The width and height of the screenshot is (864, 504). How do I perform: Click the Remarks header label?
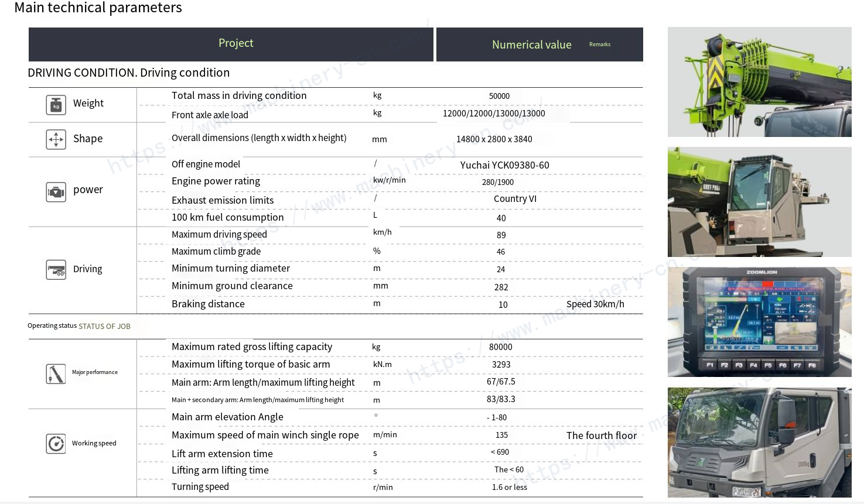pos(600,44)
